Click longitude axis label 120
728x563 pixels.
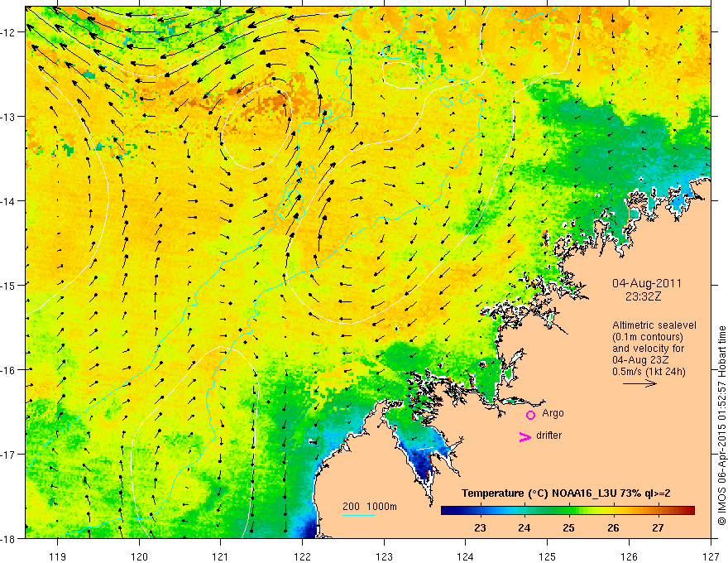(x=139, y=556)
